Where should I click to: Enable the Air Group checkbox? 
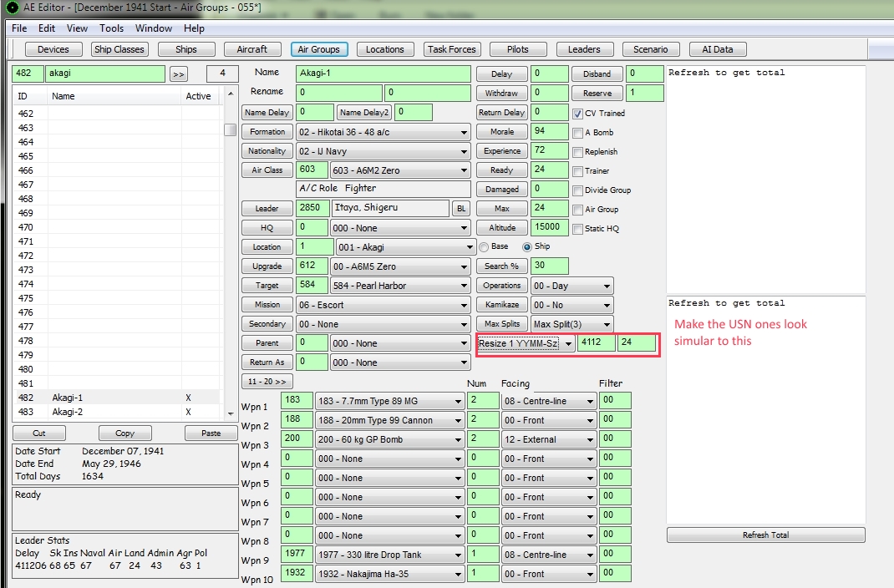point(577,210)
